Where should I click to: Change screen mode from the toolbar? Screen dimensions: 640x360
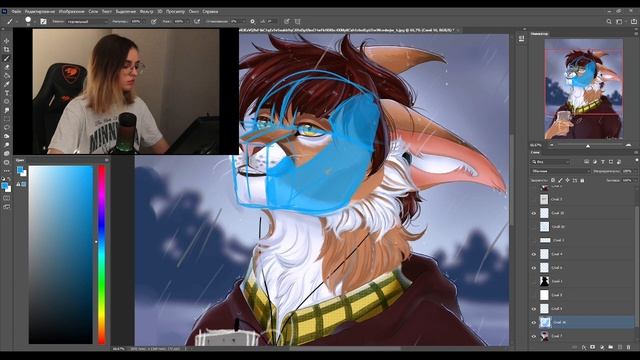(7, 207)
